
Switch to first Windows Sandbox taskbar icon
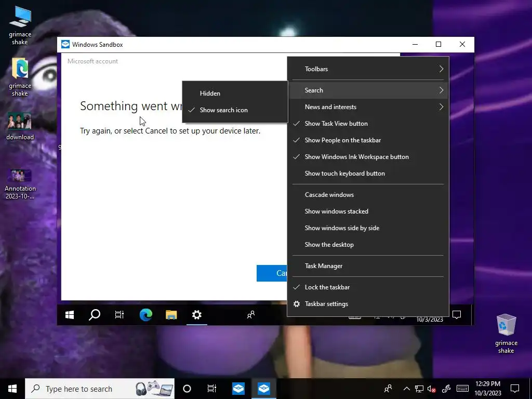[238, 389]
